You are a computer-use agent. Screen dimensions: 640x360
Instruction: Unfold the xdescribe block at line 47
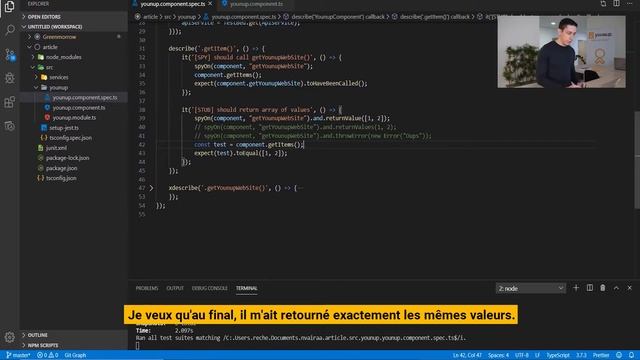pyautogui.click(x=151, y=188)
